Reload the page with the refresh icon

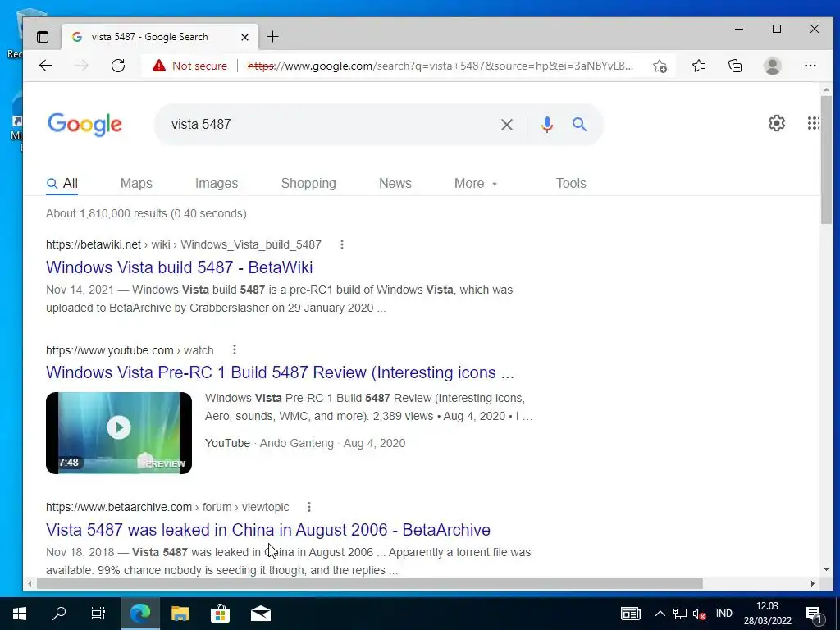118,66
